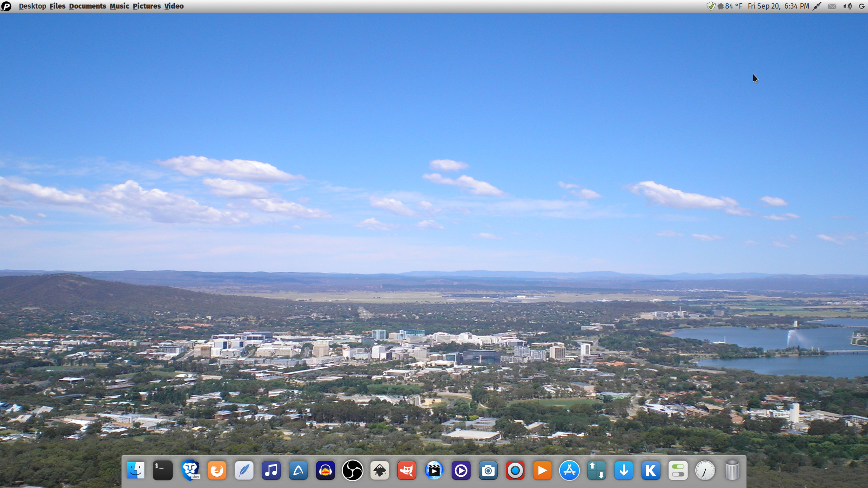Open GIMP from the dock

407,471
